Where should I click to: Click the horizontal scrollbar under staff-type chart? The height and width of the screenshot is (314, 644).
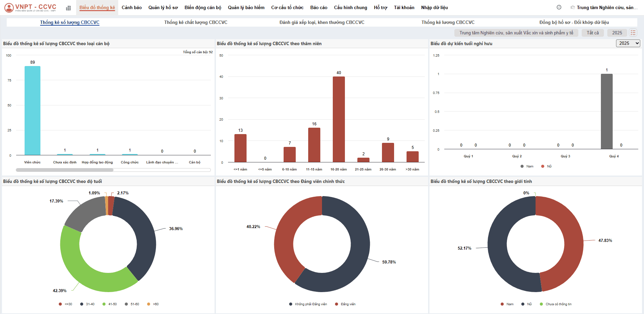tap(65, 170)
